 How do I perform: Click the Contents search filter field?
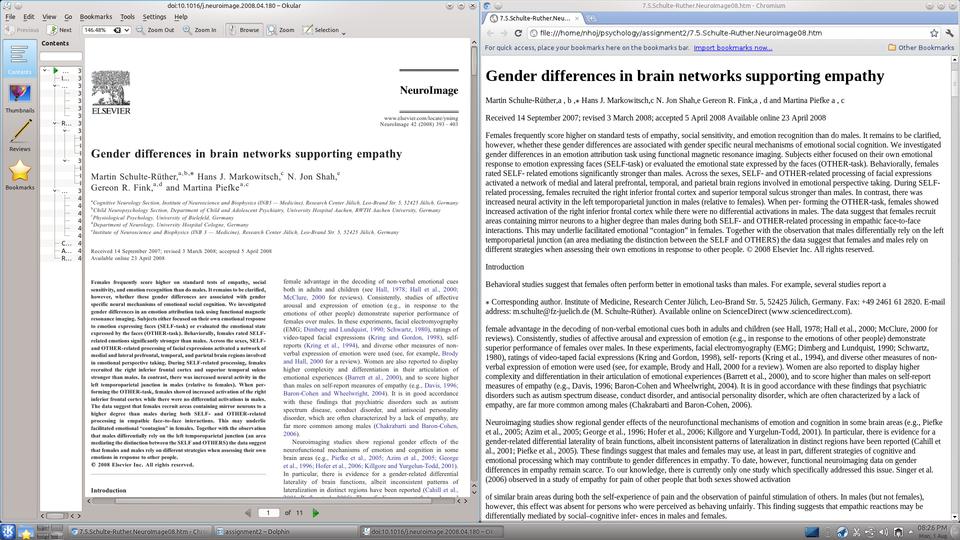point(60,56)
